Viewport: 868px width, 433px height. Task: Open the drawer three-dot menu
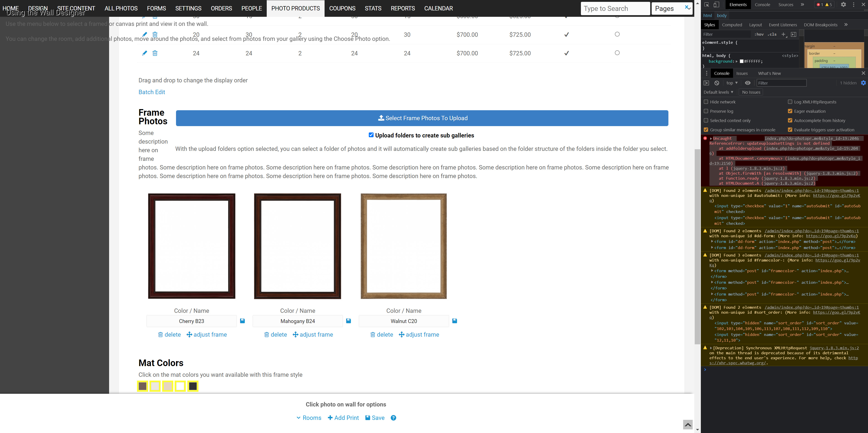coord(707,73)
